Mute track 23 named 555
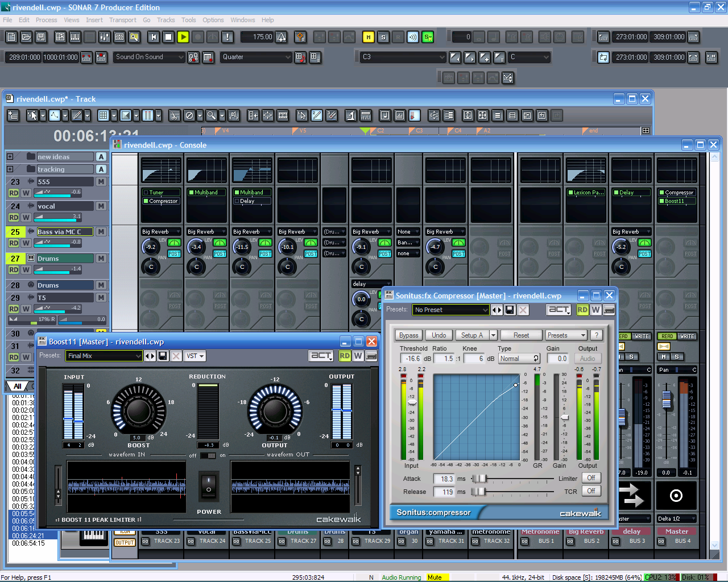Screen dimensions: 728x582 tap(101, 182)
